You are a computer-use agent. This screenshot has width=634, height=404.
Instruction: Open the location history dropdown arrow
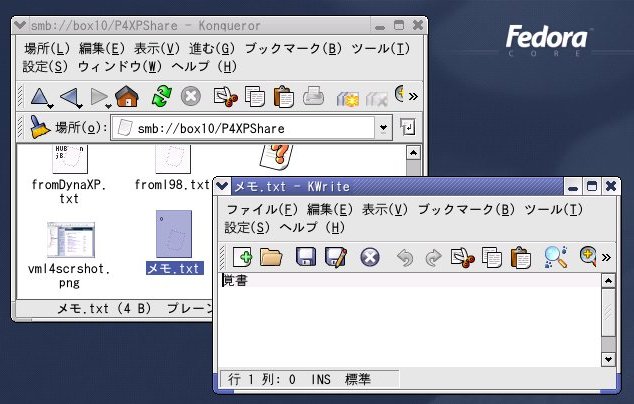[x=383, y=128]
